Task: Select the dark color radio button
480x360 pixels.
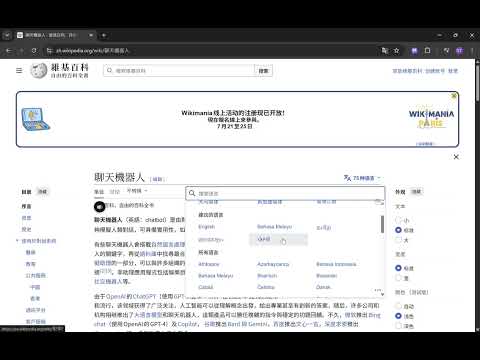Action: pyautogui.click(x=398, y=326)
